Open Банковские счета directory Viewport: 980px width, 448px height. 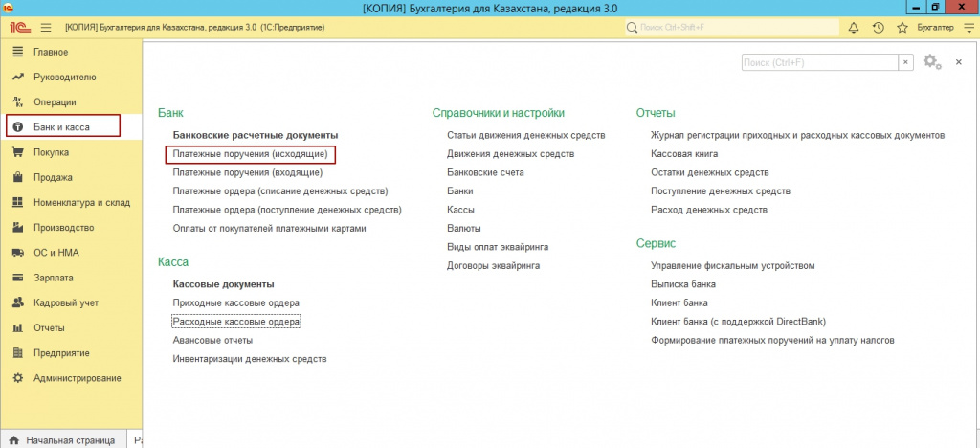coord(485,172)
